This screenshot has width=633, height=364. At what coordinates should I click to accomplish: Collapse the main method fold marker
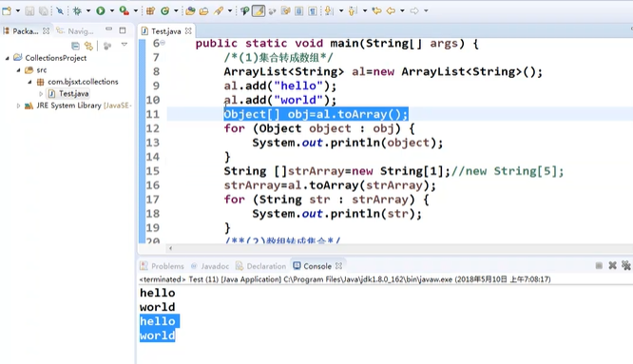tap(163, 43)
